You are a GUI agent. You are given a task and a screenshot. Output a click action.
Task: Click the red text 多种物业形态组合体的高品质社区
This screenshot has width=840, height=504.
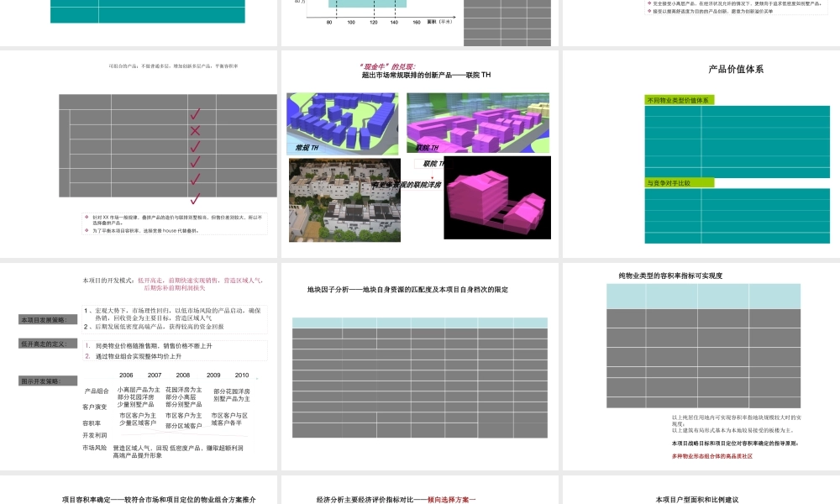point(712,456)
